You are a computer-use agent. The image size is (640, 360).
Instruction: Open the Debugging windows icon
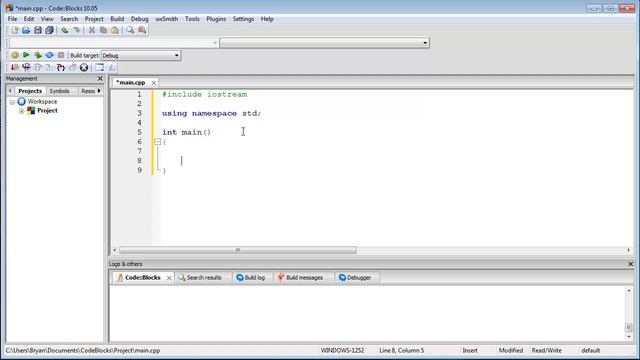point(100,67)
